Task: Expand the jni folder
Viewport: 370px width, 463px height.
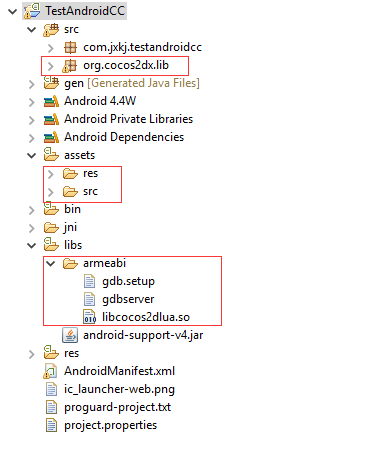Action: pos(32,228)
